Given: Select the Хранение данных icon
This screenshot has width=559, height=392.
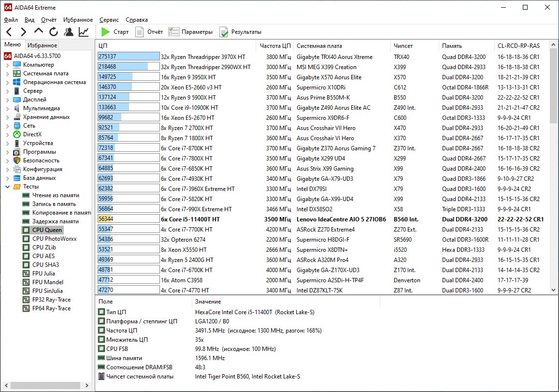Looking at the screenshot, I should click(17, 117).
